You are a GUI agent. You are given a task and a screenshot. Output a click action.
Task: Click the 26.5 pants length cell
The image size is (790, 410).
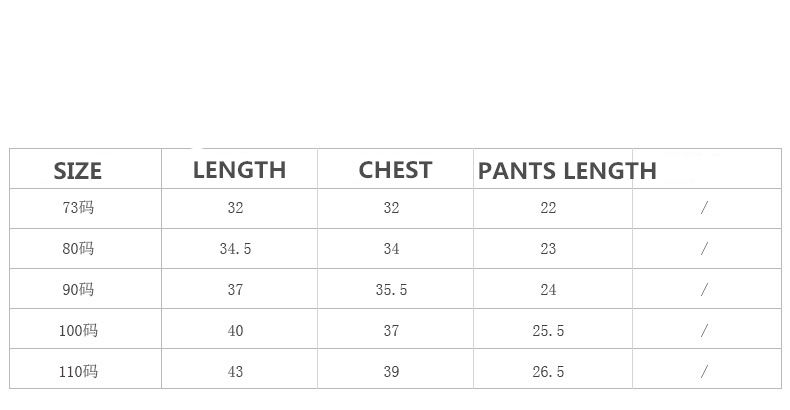tap(548, 372)
